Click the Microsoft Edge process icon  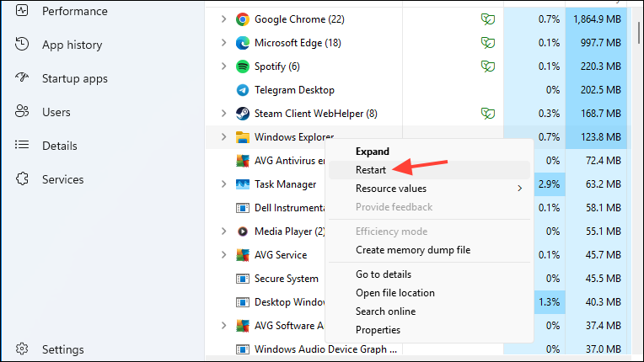(242, 43)
